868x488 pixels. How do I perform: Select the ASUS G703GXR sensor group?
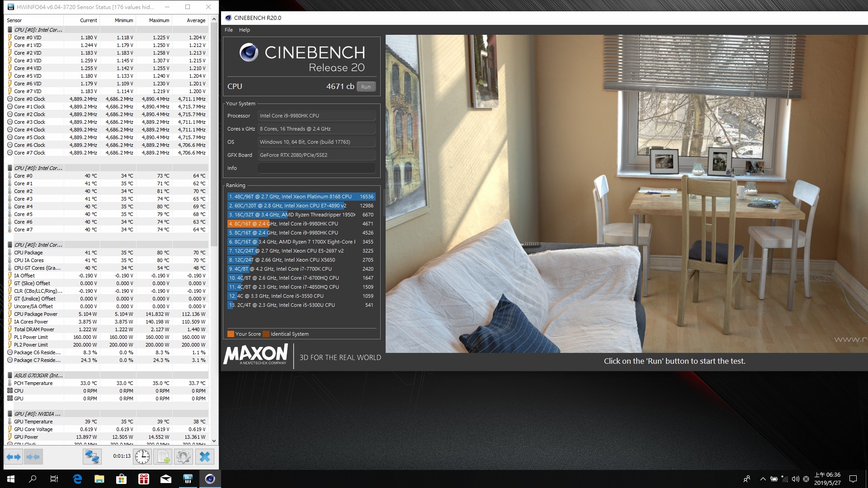point(107,375)
